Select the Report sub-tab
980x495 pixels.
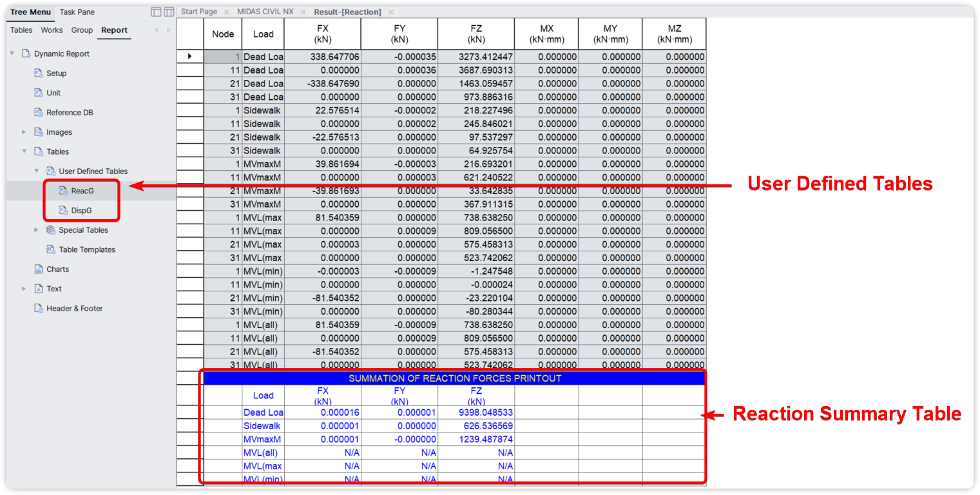pyautogui.click(x=114, y=30)
